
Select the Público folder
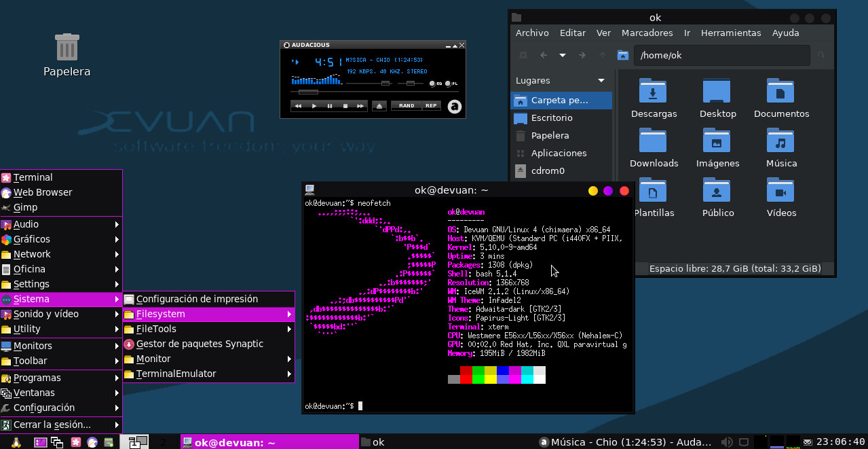(717, 197)
